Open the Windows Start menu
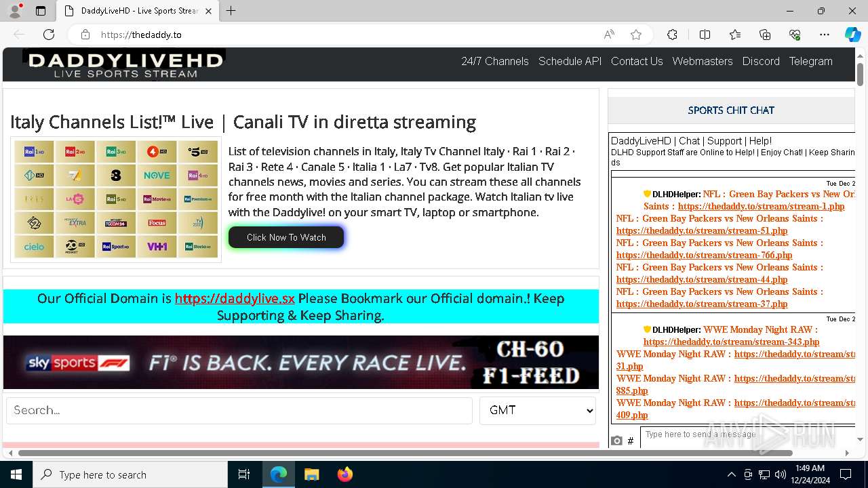This screenshot has width=868, height=488. [x=16, y=474]
